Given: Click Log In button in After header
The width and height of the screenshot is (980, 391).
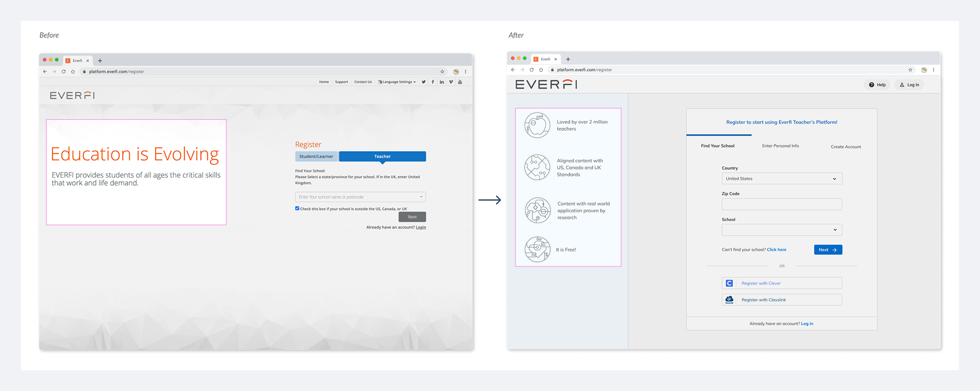Looking at the screenshot, I should pyautogui.click(x=909, y=85).
